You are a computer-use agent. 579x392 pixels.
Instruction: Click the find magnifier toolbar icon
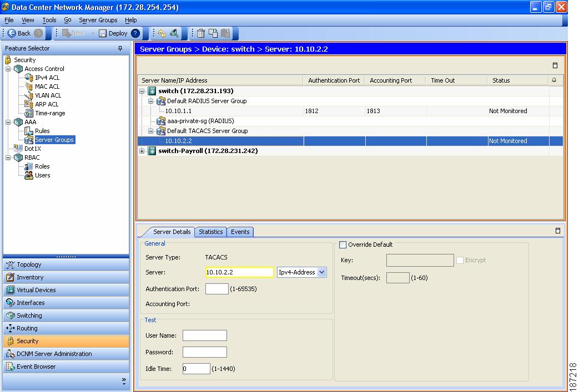(x=174, y=33)
